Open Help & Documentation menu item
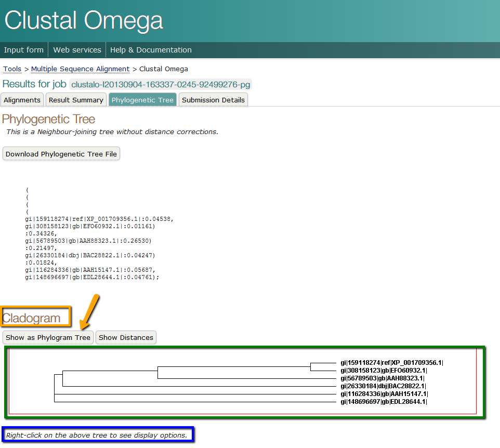Screen dimensions: 500x448 pos(151,50)
